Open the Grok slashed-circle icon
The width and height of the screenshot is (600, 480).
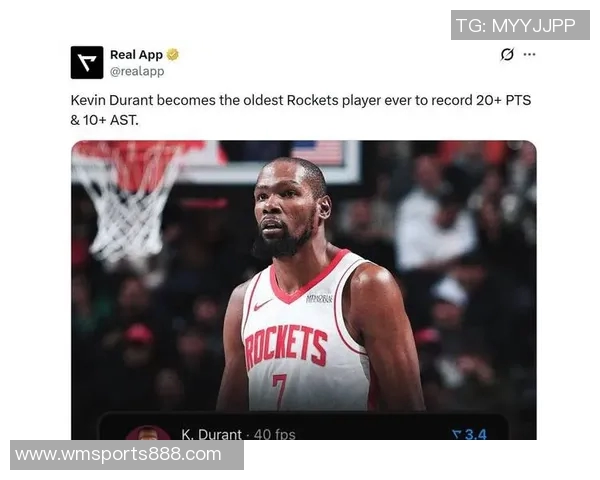507,54
